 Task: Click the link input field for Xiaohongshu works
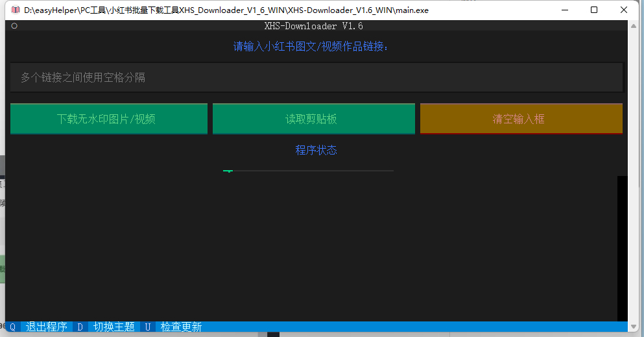(316, 77)
